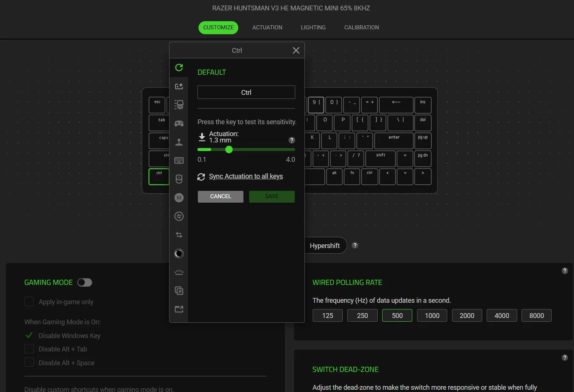This screenshot has height=392, width=574.
Task: Select the Default key function refresh icon
Action: coord(179,67)
